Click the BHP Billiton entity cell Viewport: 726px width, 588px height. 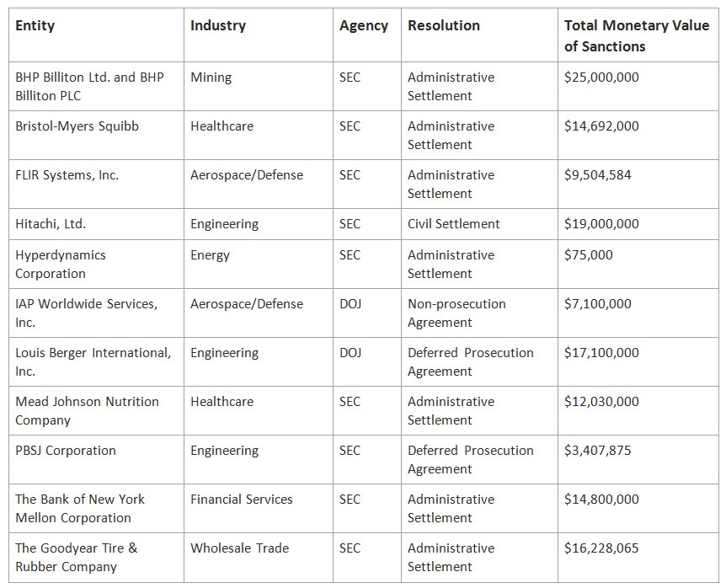pyautogui.click(x=90, y=86)
